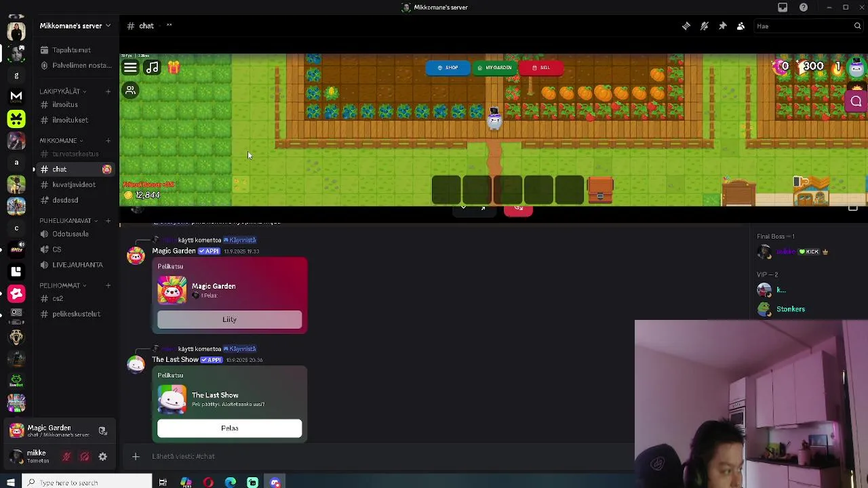868x488 pixels.
Task: Open the in-game chat bubble icon
Action: click(856, 102)
